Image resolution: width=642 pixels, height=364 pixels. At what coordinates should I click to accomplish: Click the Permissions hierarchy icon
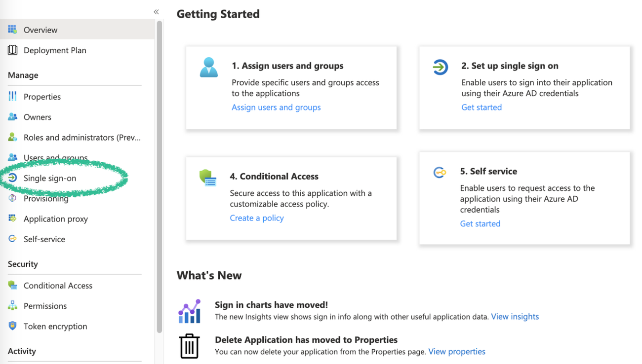point(12,305)
